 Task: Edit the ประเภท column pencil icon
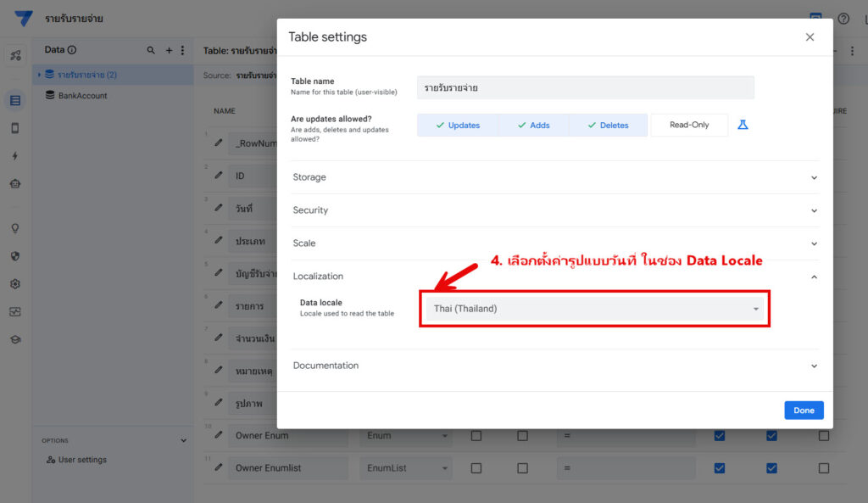coord(219,240)
